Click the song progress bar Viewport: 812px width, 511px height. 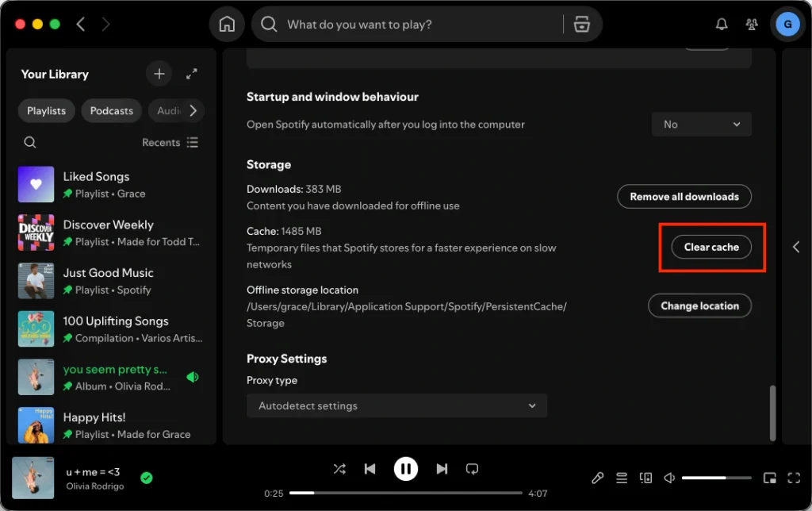pyautogui.click(x=405, y=493)
